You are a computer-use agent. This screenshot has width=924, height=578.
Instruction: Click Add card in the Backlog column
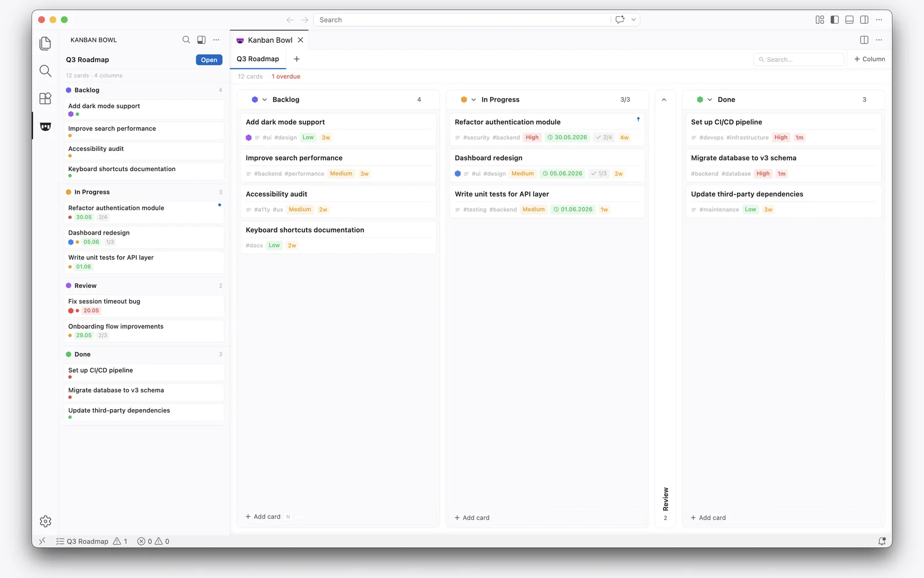pyautogui.click(x=263, y=517)
